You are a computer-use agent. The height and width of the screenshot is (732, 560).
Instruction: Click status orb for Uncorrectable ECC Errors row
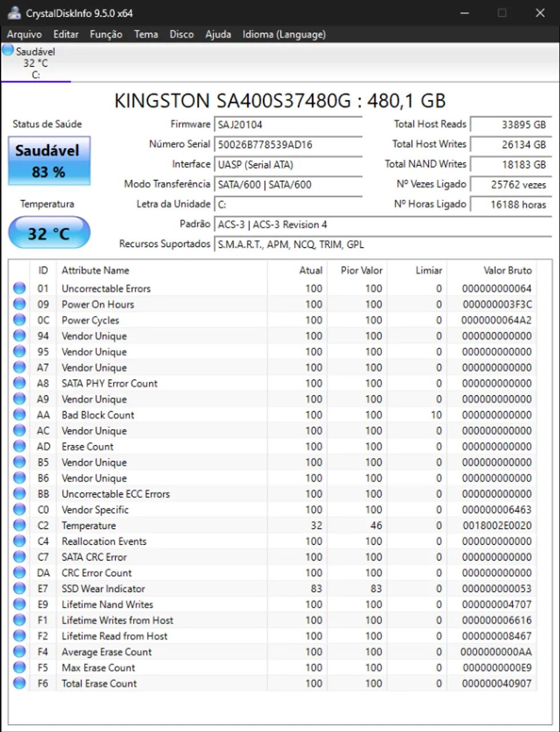click(x=19, y=494)
